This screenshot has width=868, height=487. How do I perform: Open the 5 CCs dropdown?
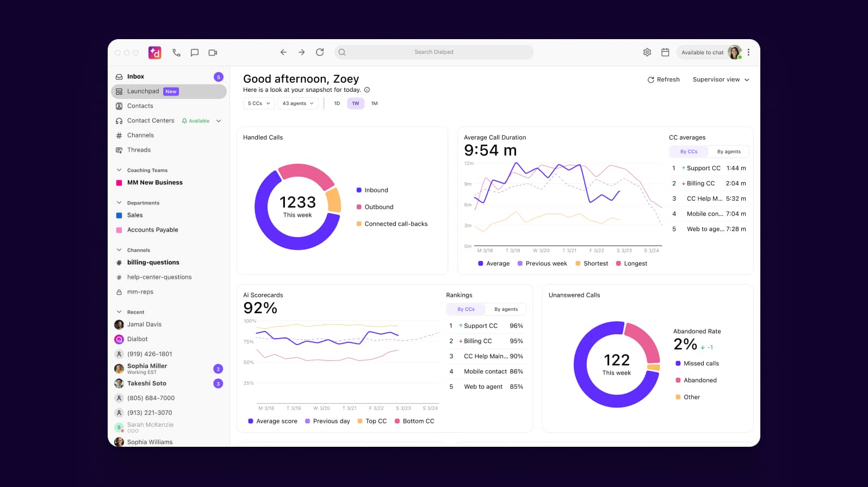(259, 103)
